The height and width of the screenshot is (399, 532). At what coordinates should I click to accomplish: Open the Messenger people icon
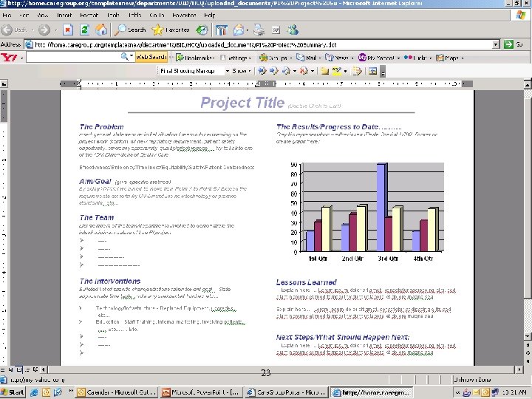[x=293, y=30]
